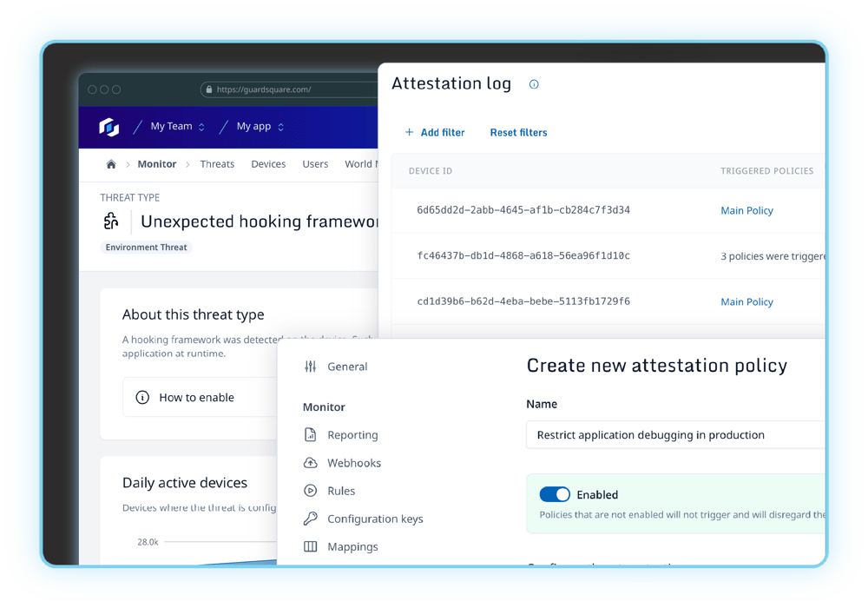This screenshot has height=608, width=868.
Task: Click the policy Name input field
Action: click(x=675, y=434)
